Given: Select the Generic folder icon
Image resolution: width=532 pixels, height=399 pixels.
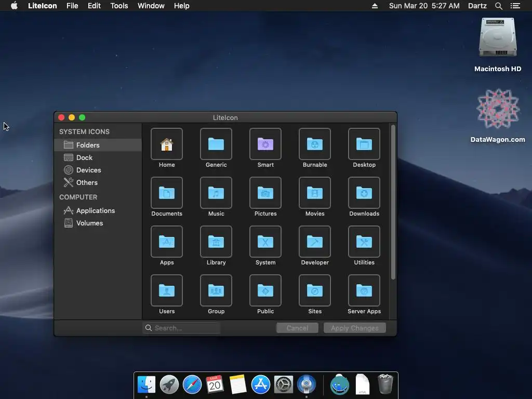Looking at the screenshot, I should [216, 144].
